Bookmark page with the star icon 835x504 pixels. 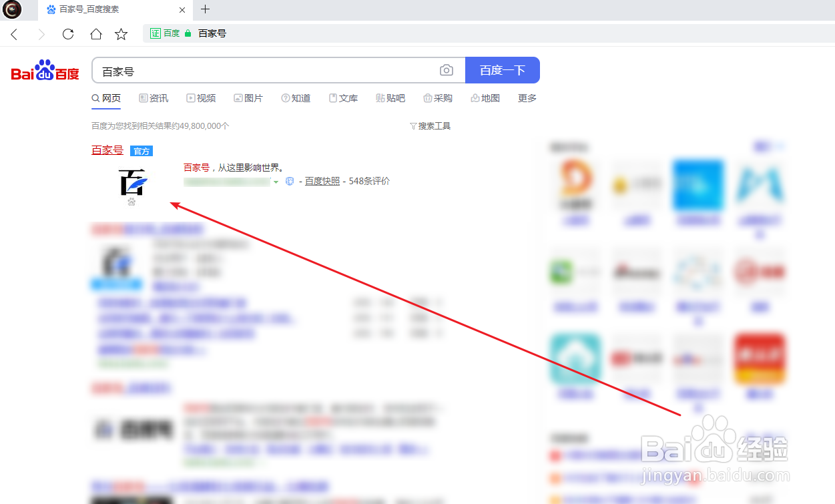(121, 34)
